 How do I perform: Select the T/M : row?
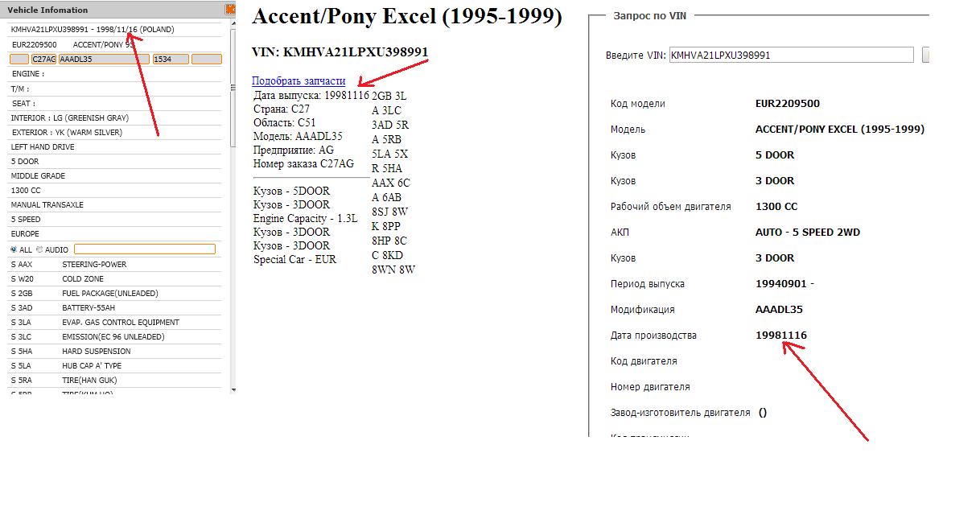[114, 89]
